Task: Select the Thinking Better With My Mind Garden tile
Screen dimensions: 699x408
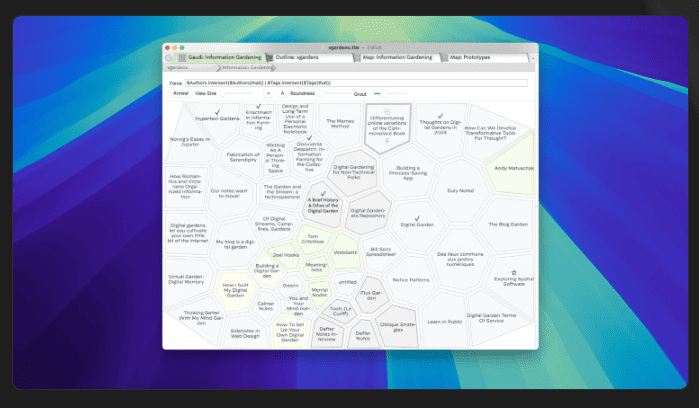Action: click(201, 317)
